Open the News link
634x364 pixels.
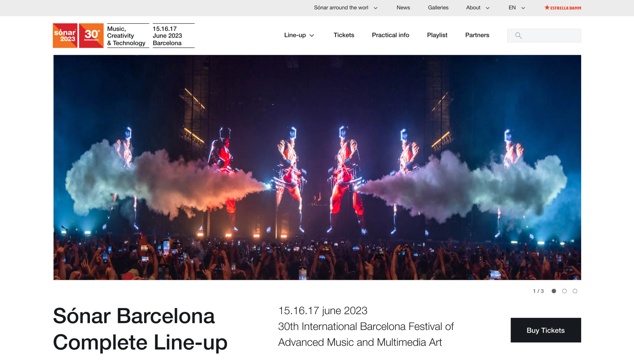(x=403, y=8)
